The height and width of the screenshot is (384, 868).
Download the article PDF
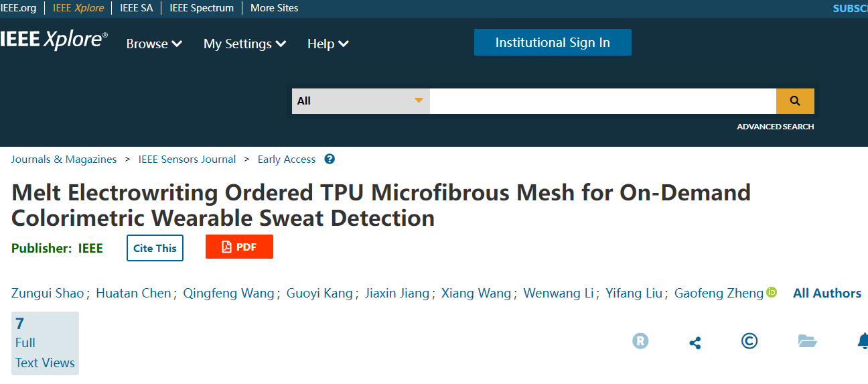239,247
